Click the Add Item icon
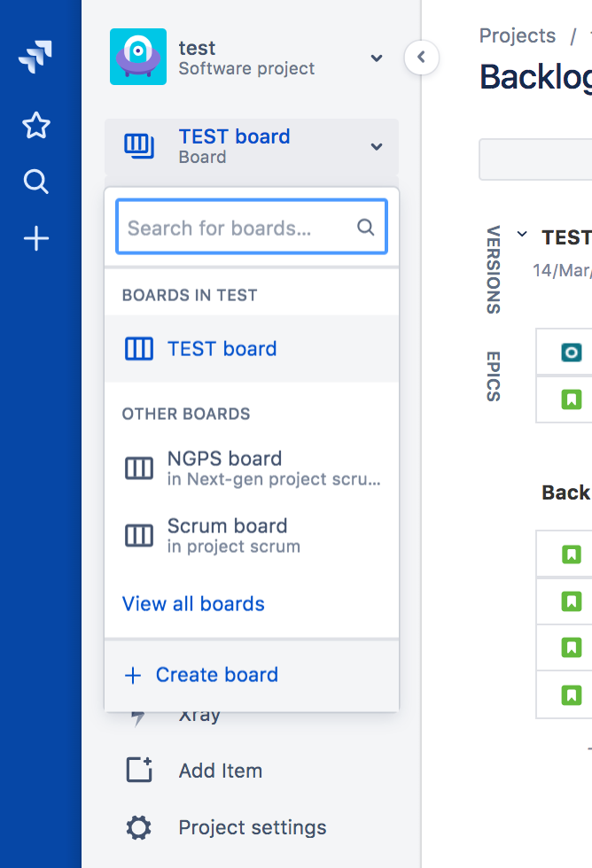 [138, 770]
